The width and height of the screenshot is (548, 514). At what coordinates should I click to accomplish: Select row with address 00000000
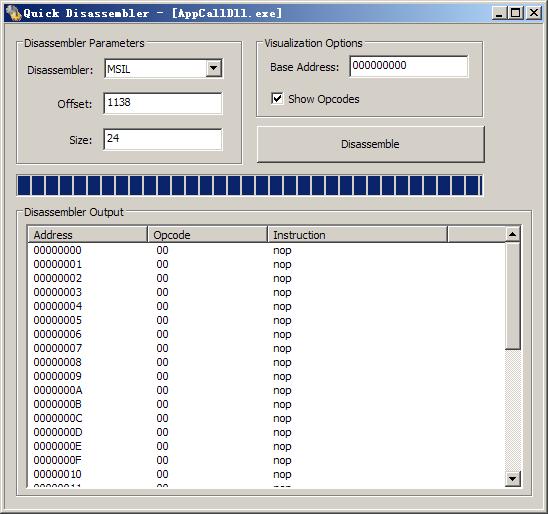(x=266, y=250)
